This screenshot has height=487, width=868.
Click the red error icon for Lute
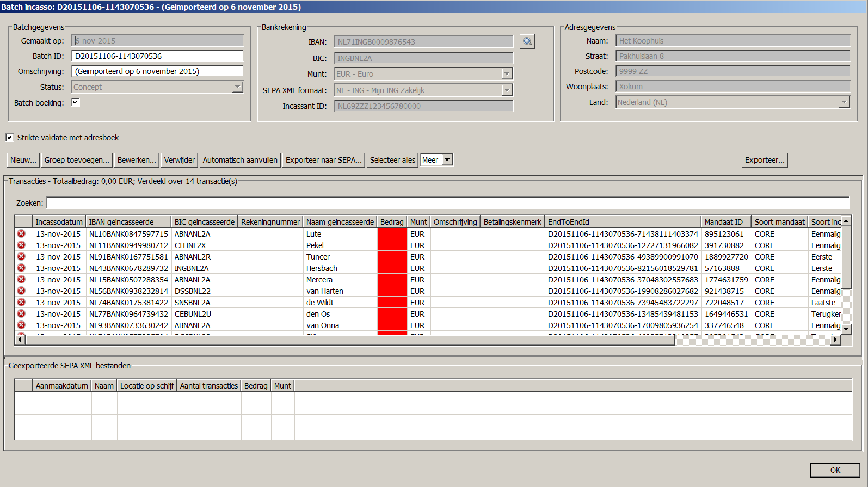coord(21,234)
